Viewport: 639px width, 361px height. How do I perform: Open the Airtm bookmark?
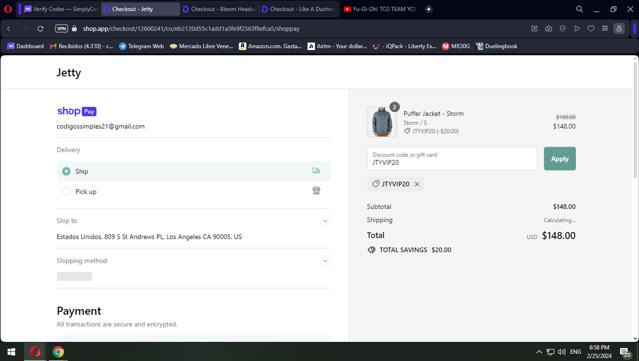click(x=337, y=46)
